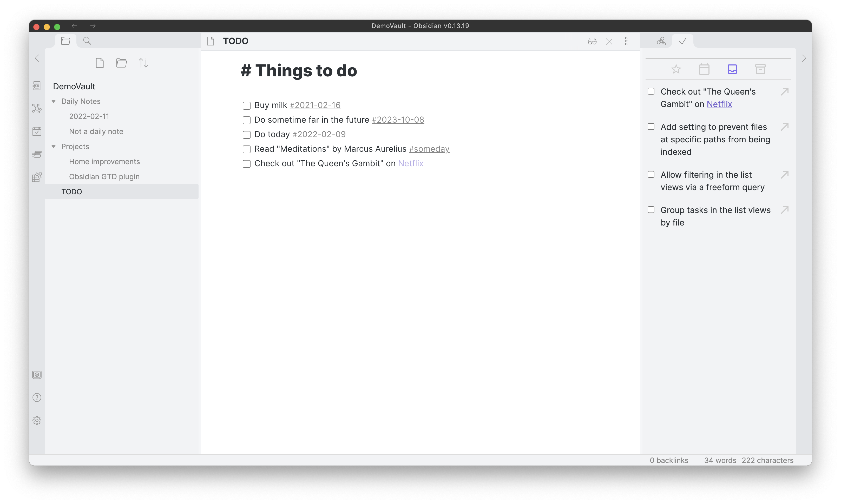
Task: Collapse the Projects folder
Action: pyautogui.click(x=54, y=147)
